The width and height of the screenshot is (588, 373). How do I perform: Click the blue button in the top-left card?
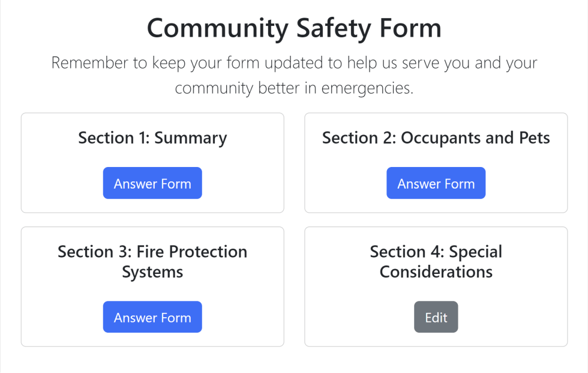point(152,183)
